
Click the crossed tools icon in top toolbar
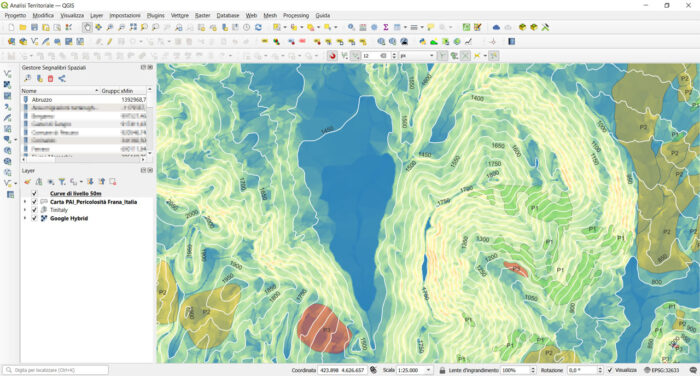tap(545, 28)
